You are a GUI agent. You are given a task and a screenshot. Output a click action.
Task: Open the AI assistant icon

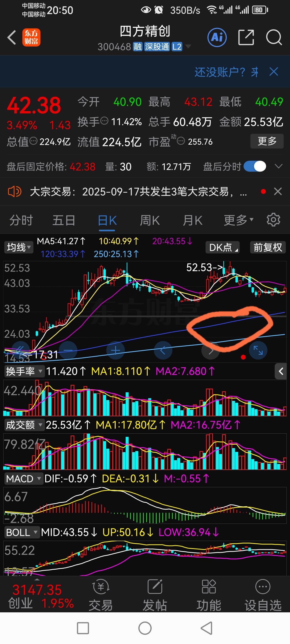(x=217, y=37)
